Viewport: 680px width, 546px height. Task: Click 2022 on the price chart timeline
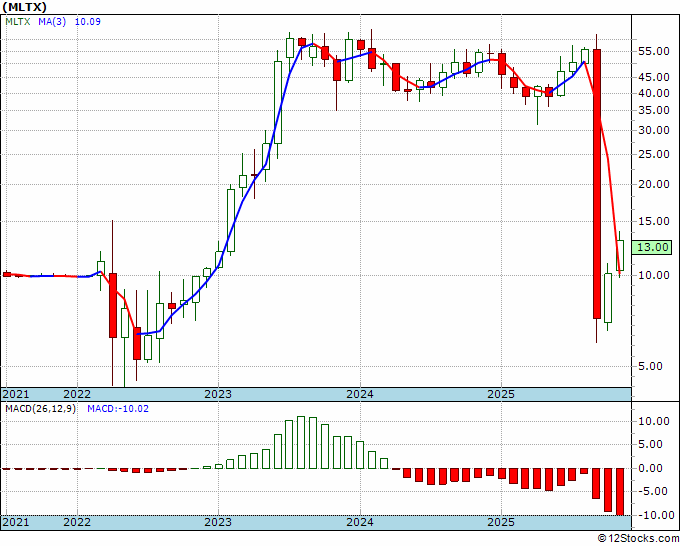coord(77,394)
